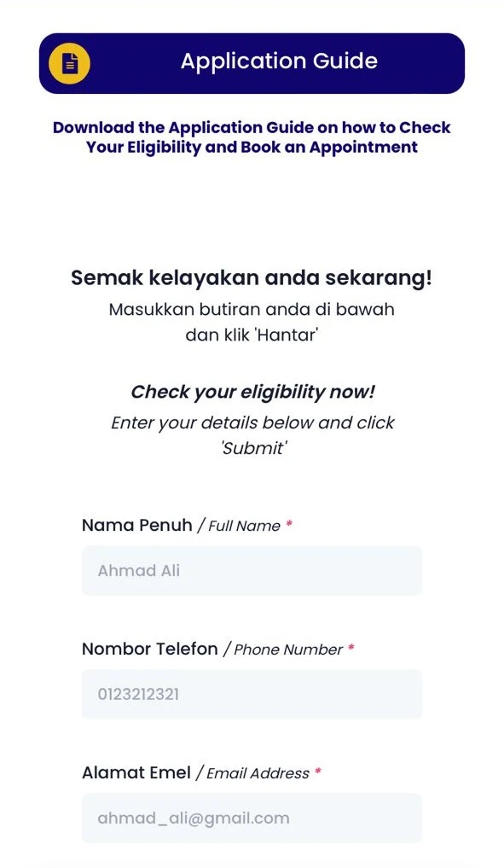This screenshot has width=504, height=868.
Task: Click the italic 'Submit' word in instructions
Action: click(x=252, y=448)
